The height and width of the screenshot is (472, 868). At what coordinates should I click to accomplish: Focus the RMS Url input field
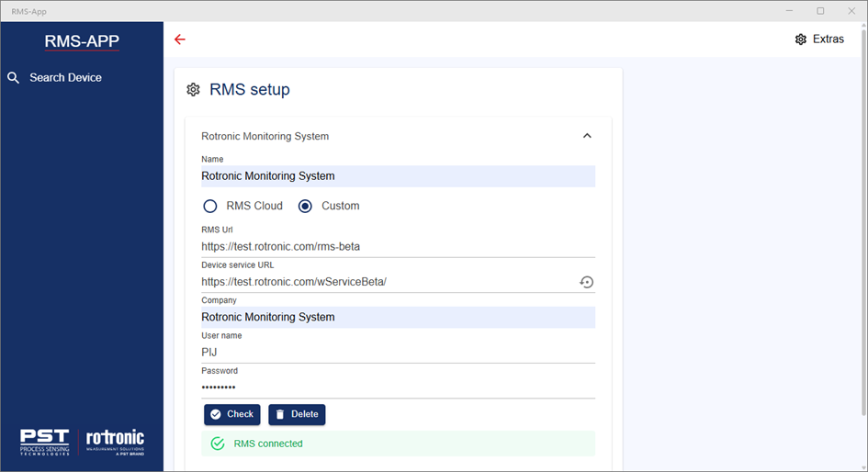pyautogui.click(x=398, y=247)
